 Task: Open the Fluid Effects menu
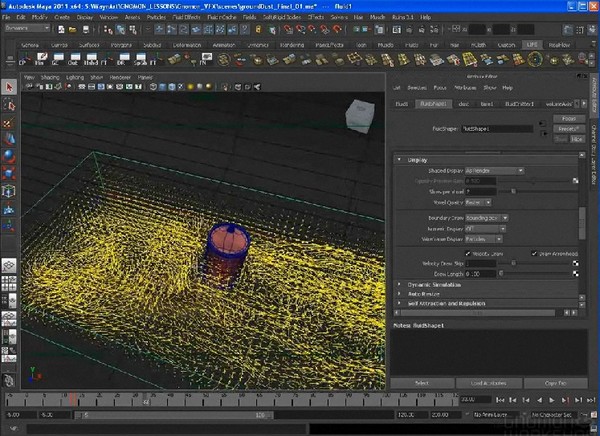click(186, 17)
